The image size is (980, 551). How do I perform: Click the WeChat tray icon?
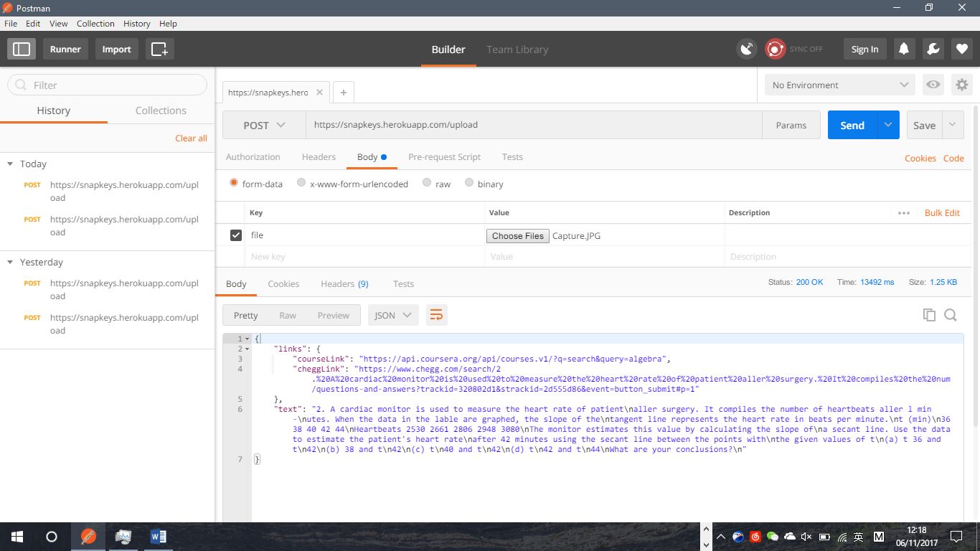[772, 537]
